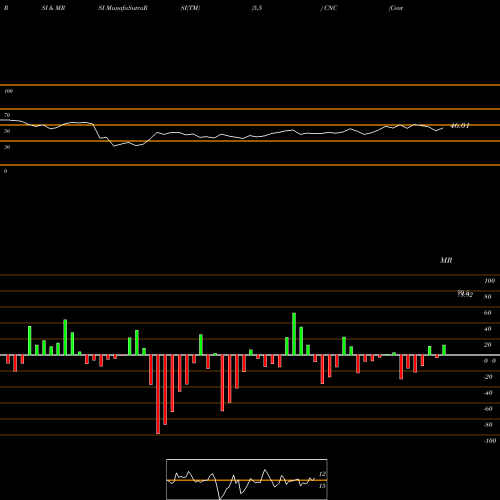Click the 'SI MunafaSutraR' header text
This screenshot has height=500, width=500.
[123, 8]
